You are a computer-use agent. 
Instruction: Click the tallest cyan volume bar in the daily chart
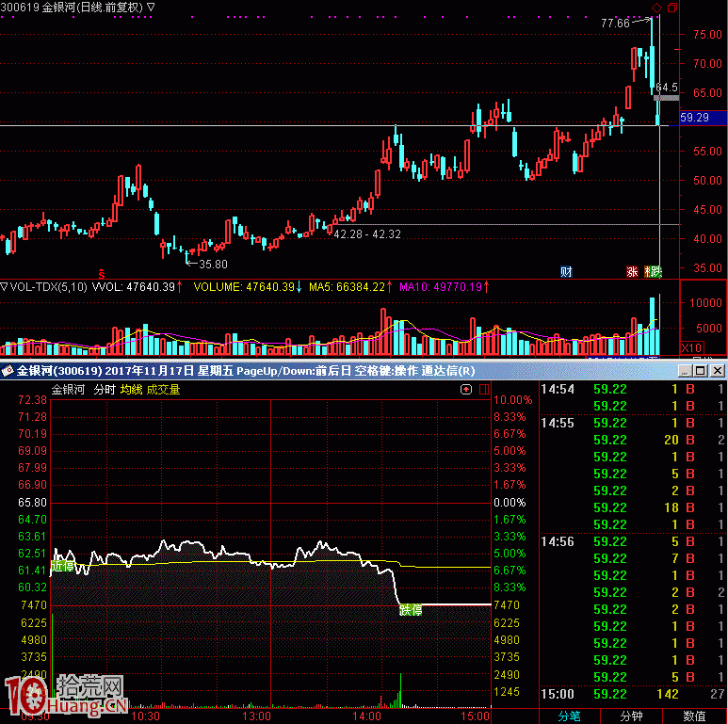(653, 327)
